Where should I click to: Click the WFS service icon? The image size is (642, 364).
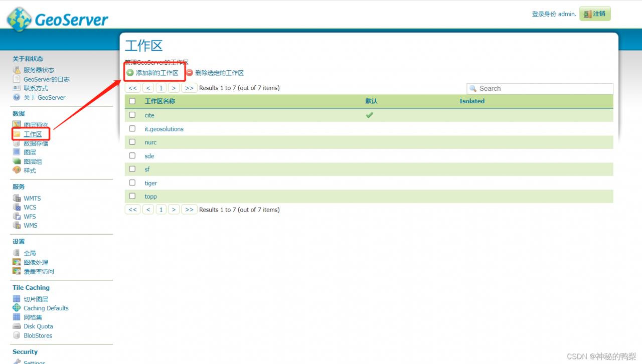(17, 216)
